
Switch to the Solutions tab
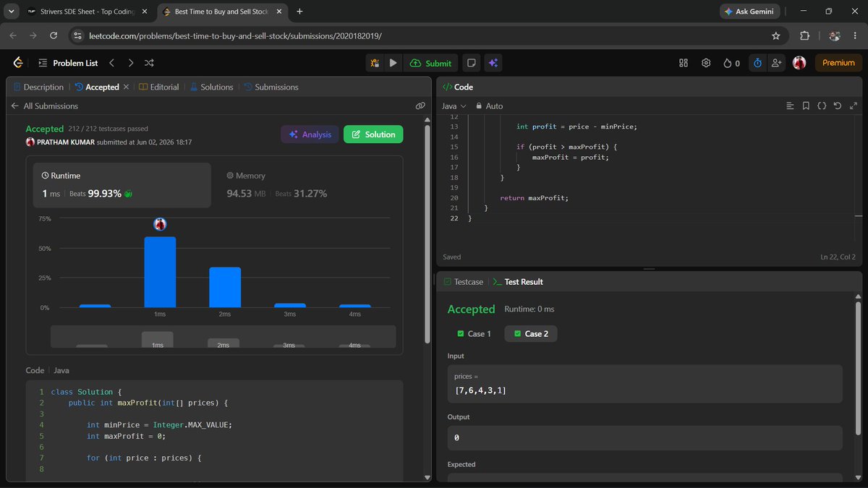point(211,87)
